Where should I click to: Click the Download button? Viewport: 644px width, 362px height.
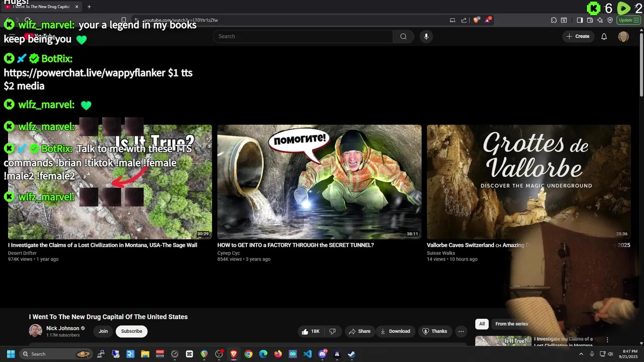coord(395,331)
